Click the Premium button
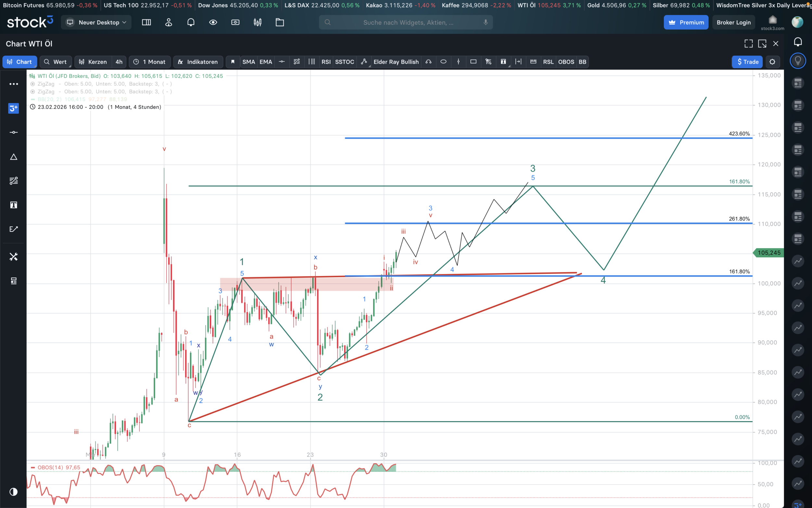This screenshot has width=812, height=508. [686, 22]
